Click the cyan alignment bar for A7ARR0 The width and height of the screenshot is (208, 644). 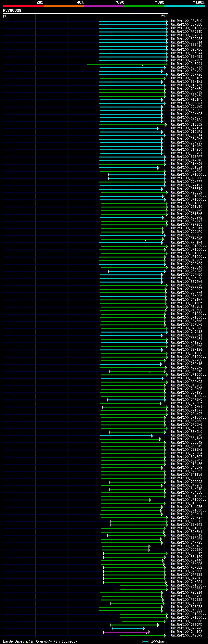tap(128, 628)
